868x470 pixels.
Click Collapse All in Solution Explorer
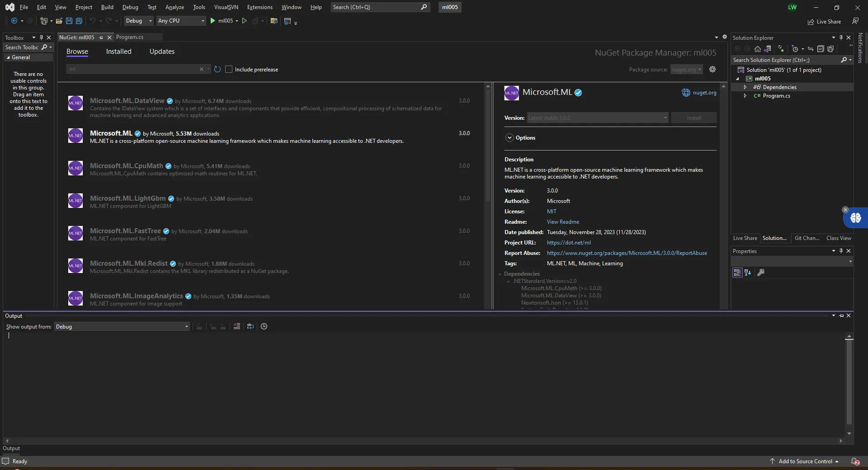tap(821, 49)
